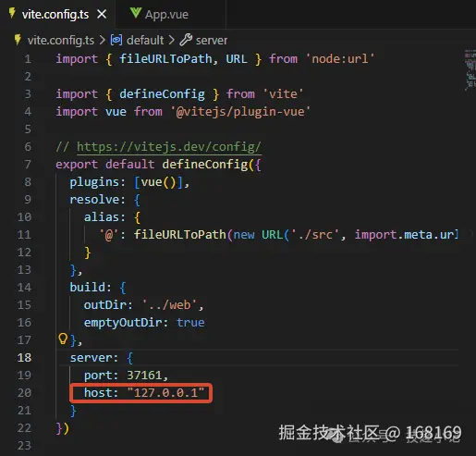This screenshot has width=476, height=456.
Task: Click the variable icon beside default breadcrumb
Action: click(116, 40)
